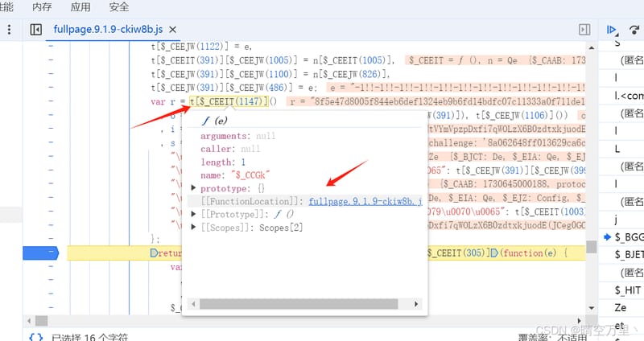Viewport: 644px width, 341px height.
Task: Click tooltip scrollbar left arrow
Action: pyautogui.click(x=193, y=304)
